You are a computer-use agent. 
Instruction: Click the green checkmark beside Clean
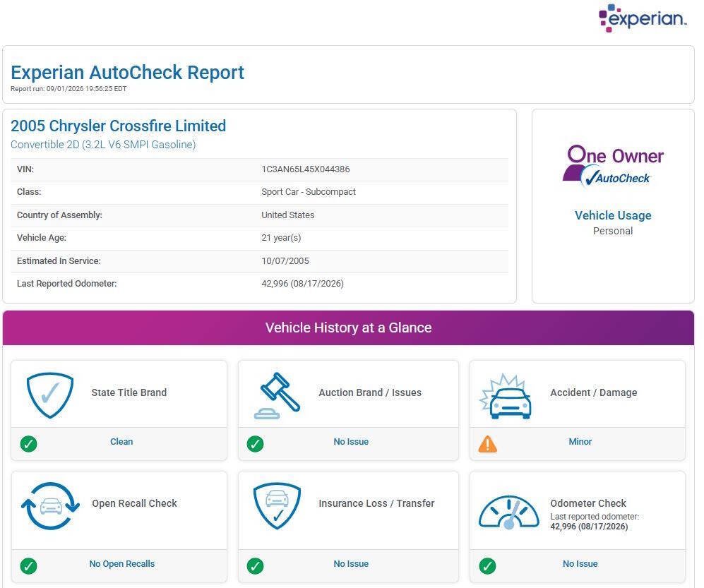[29, 443]
